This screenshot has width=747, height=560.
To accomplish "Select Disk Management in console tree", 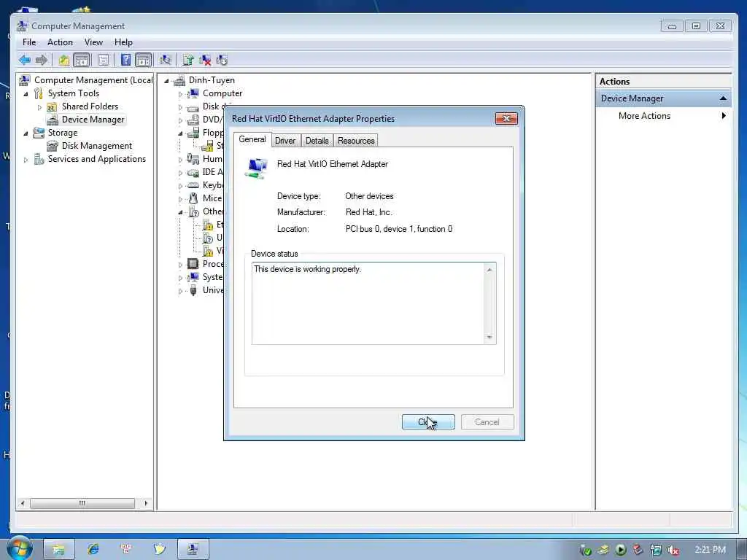I will pos(97,146).
